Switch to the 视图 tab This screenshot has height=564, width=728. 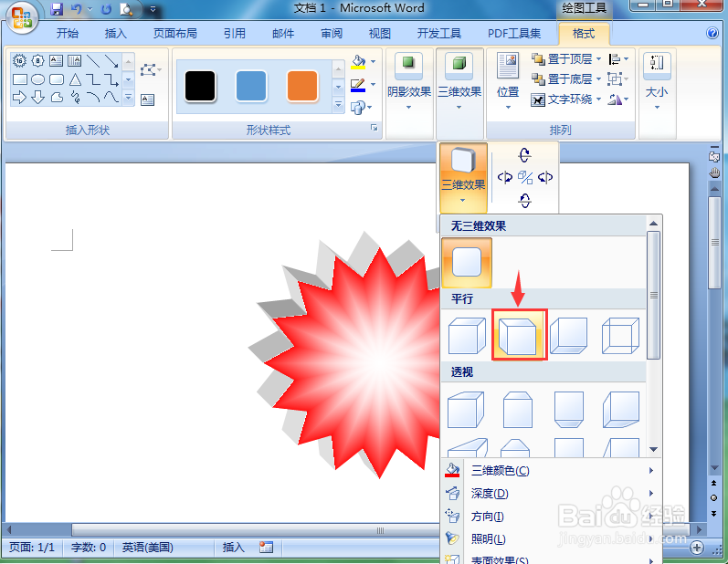pos(379,34)
